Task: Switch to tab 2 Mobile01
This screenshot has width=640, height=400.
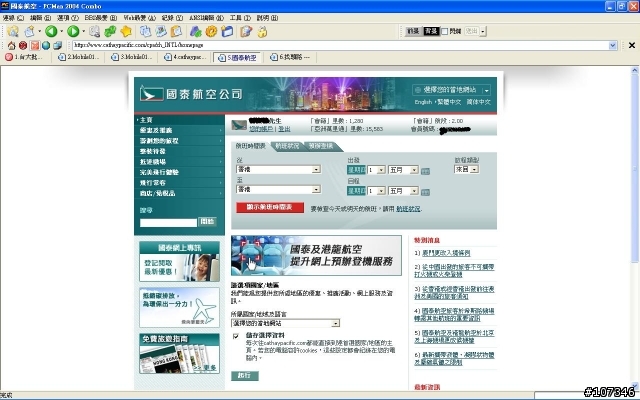Action: point(78,57)
